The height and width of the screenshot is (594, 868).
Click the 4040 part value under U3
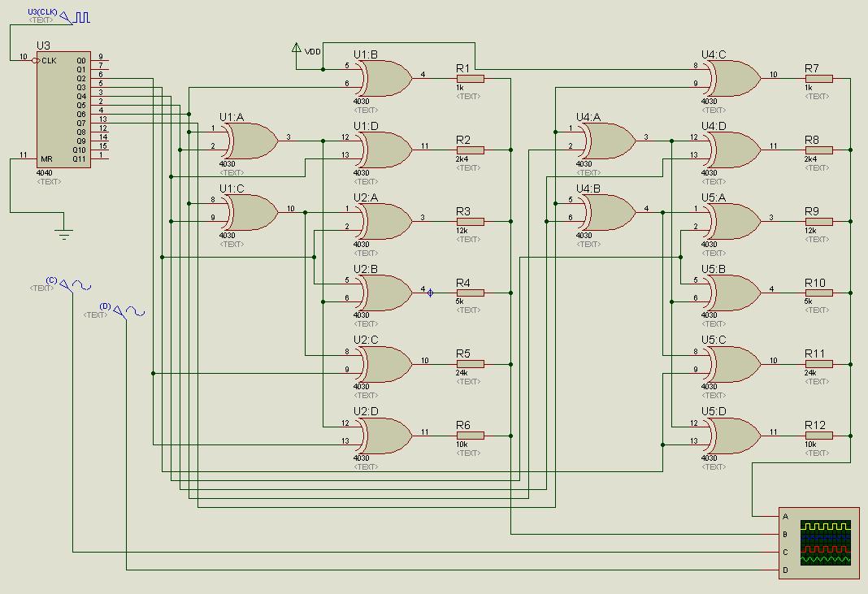click(44, 173)
